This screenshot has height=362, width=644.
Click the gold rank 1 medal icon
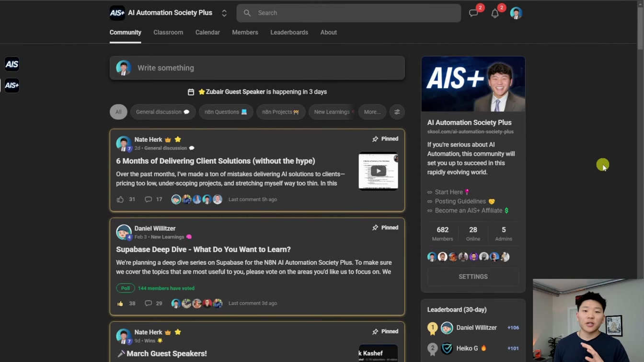432,328
